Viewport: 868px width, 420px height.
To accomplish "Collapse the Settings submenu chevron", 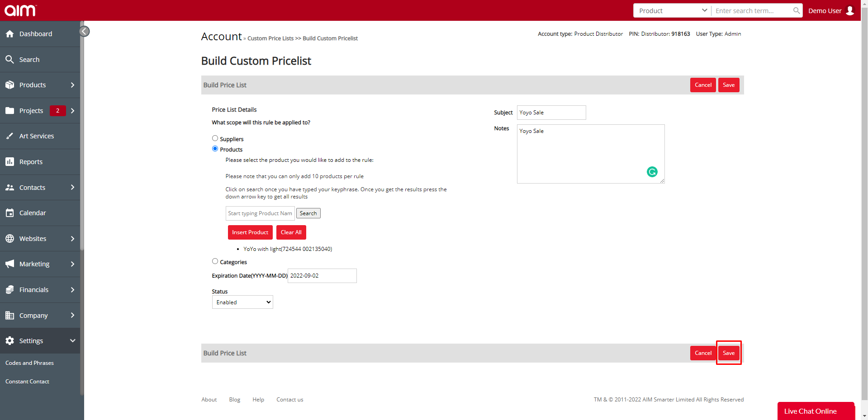I will pos(72,341).
